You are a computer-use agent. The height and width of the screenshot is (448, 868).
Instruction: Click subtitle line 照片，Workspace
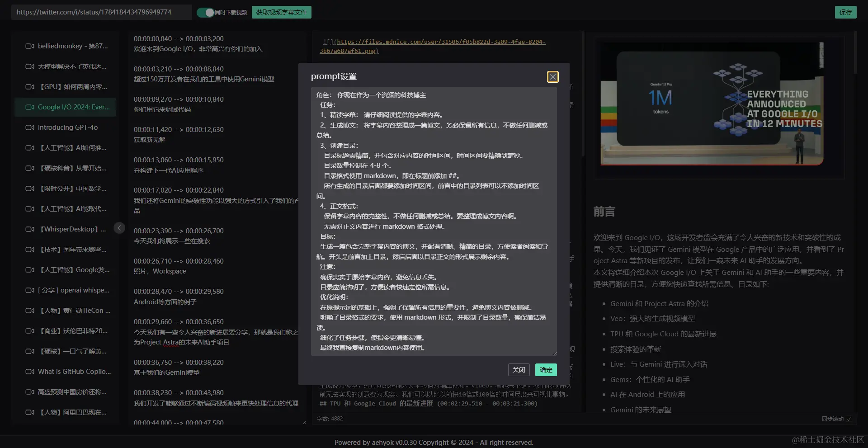160,271
